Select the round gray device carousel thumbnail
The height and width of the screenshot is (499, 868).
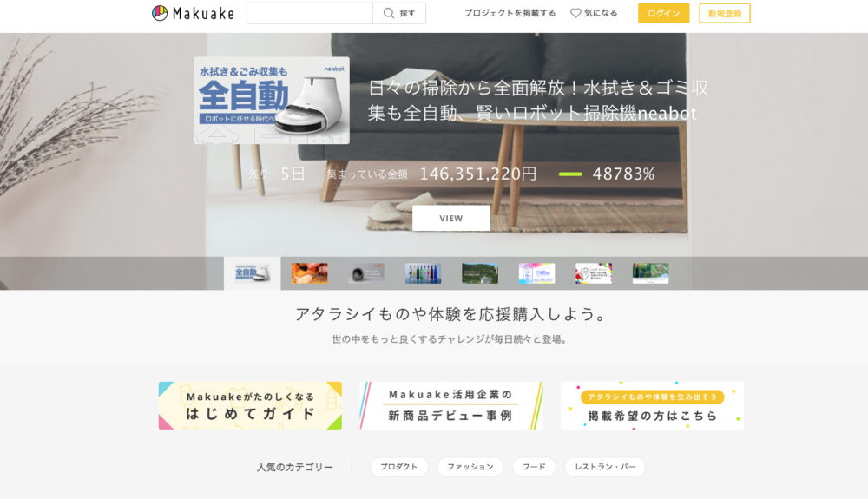click(366, 273)
